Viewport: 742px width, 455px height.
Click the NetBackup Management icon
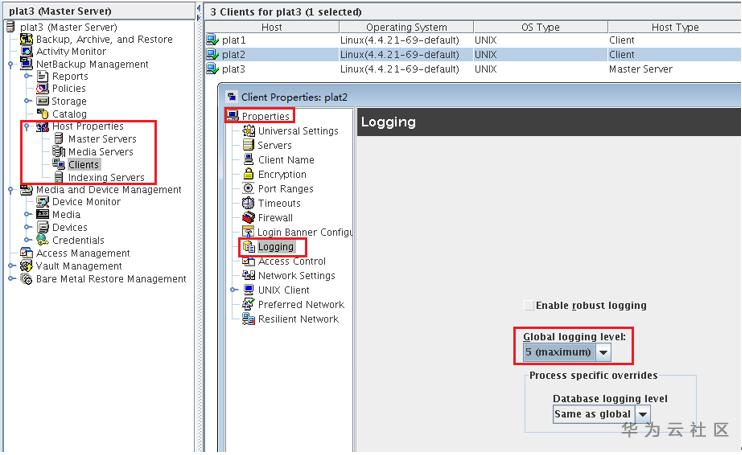pos(26,64)
